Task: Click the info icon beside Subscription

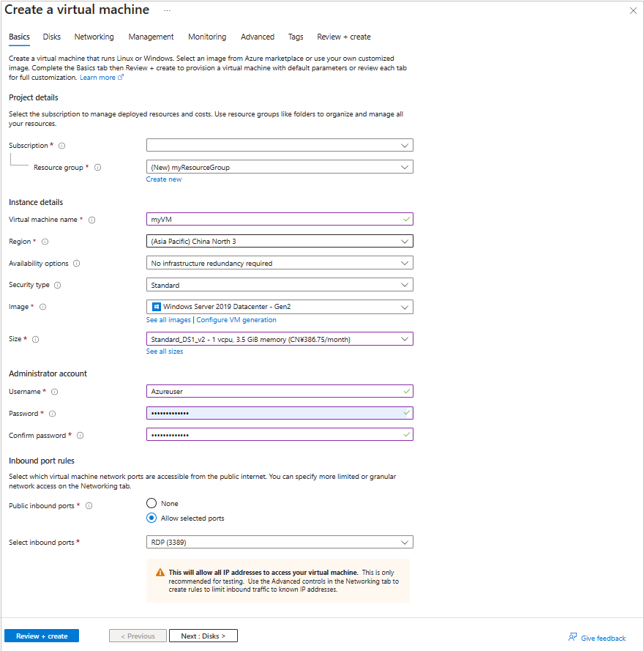Action: (61, 146)
